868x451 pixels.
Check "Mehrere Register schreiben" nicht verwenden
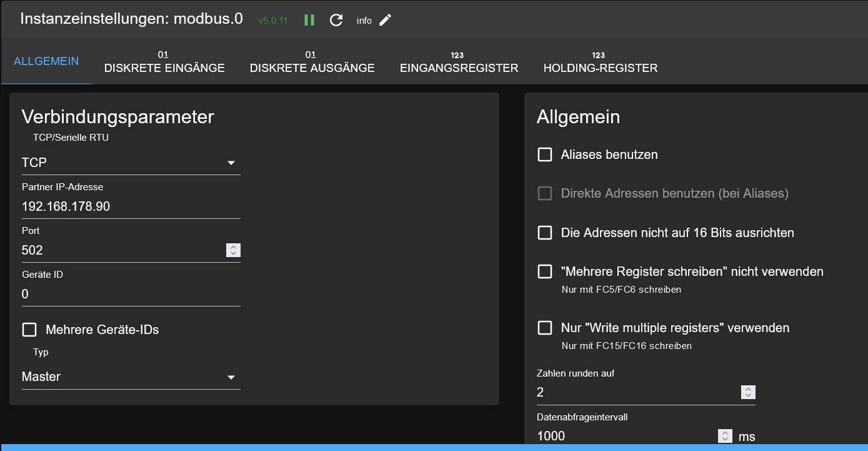(545, 271)
